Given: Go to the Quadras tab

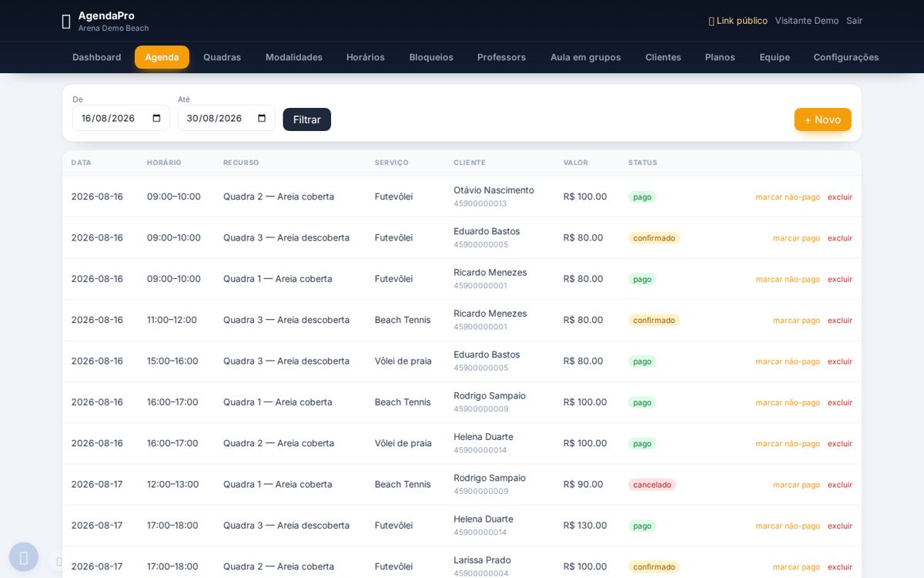Looking at the screenshot, I should point(222,57).
